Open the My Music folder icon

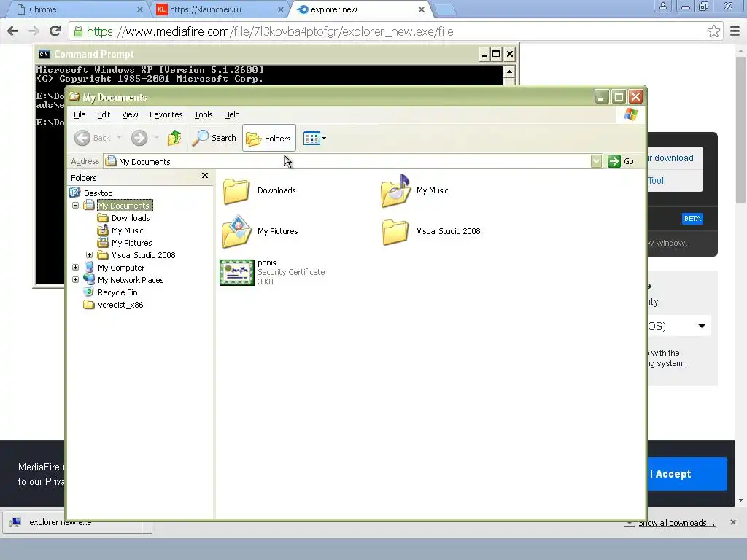[x=395, y=190]
